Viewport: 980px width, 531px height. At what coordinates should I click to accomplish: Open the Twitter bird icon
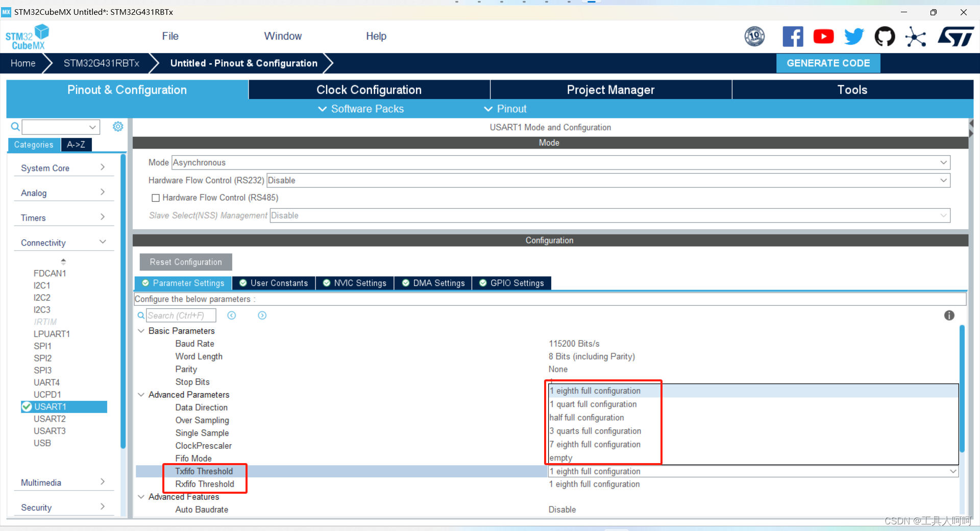(854, 36)
